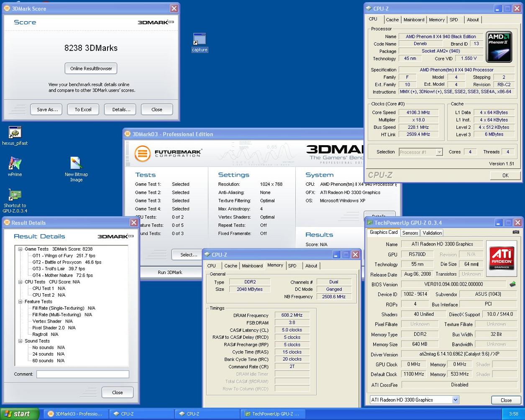Click the 3DMark Score window title icon
Viewport: 525px width, 420px height.
[7, 8]
